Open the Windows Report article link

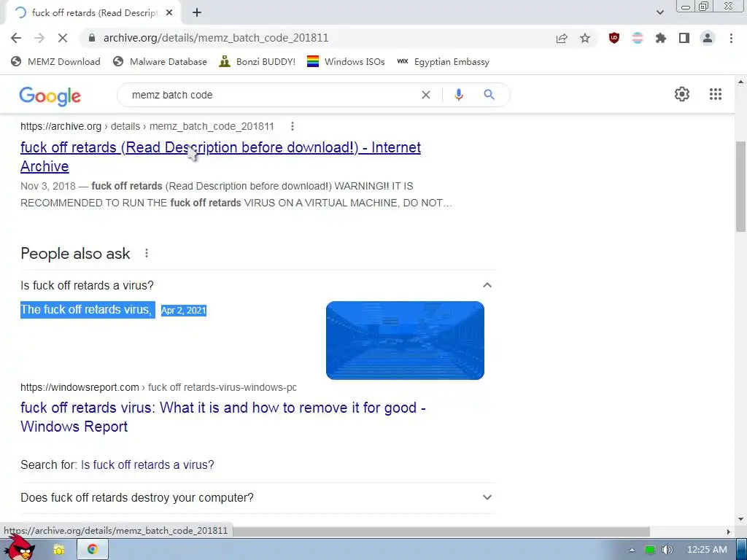click(x=223, y=417)
